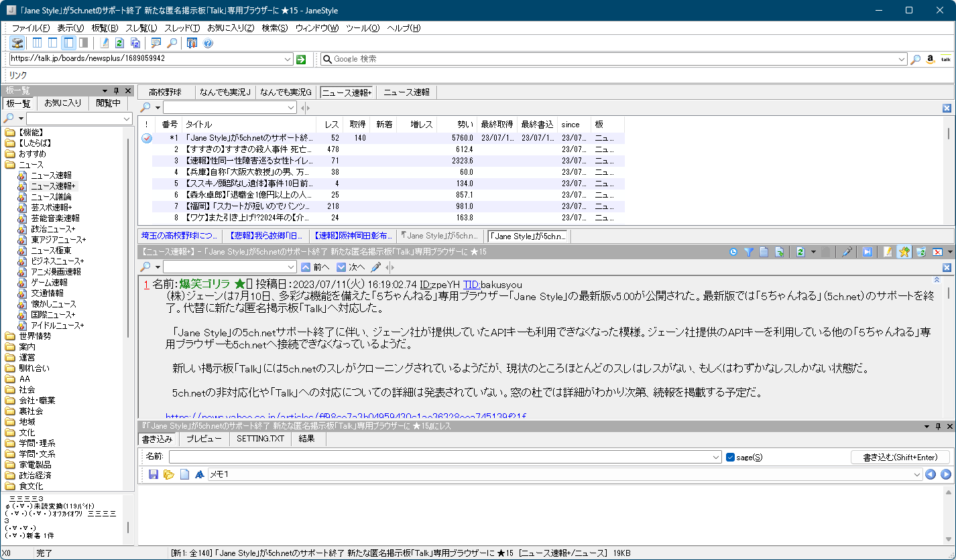Click the star add-to-favorites icon

pyautogui.click(x=904, y=252)
